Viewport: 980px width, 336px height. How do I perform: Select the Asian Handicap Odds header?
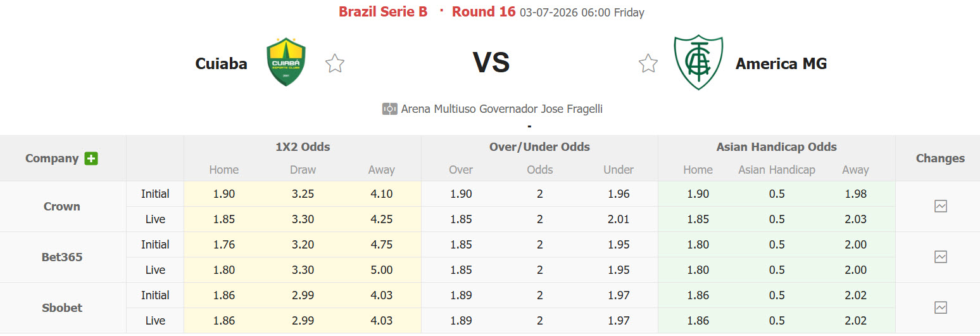tap(777, 147)
